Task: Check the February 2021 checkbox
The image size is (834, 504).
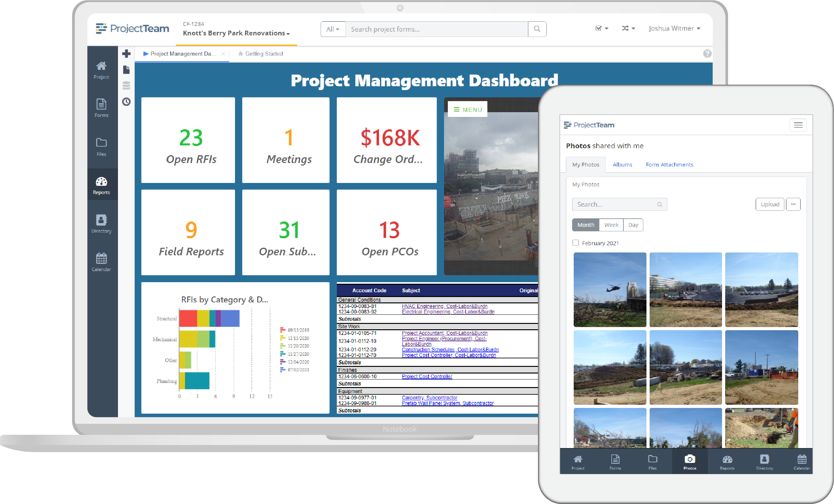Action: 575,243
